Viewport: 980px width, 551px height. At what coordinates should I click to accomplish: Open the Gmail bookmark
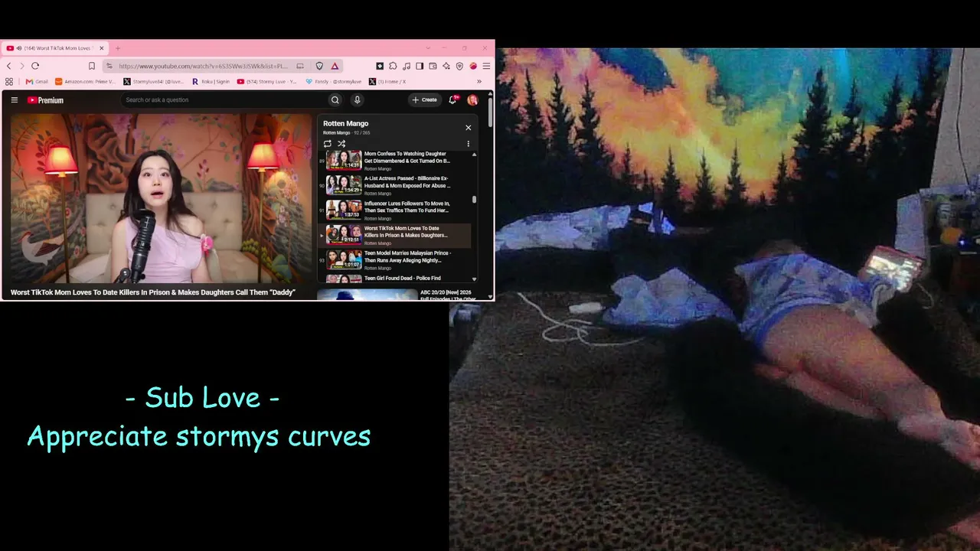click(37, 81)
